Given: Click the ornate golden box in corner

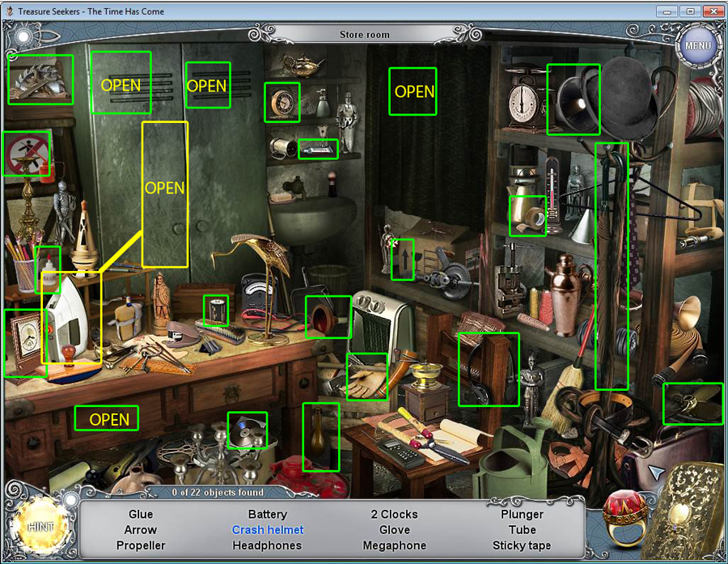Looking at the screenshot, I should (x=688, y=514).
